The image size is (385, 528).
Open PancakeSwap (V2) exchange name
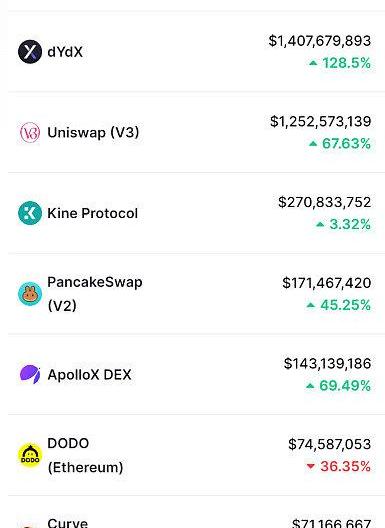[x=95, y=294]
